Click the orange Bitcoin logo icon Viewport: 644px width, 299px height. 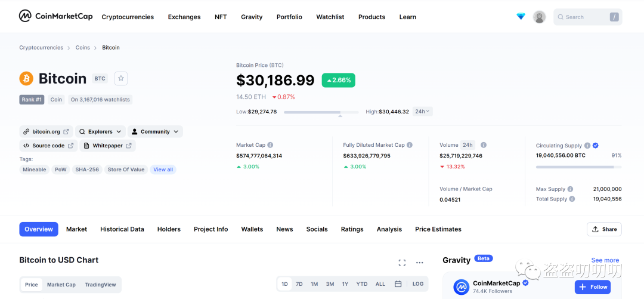click(x=26, y=78)
